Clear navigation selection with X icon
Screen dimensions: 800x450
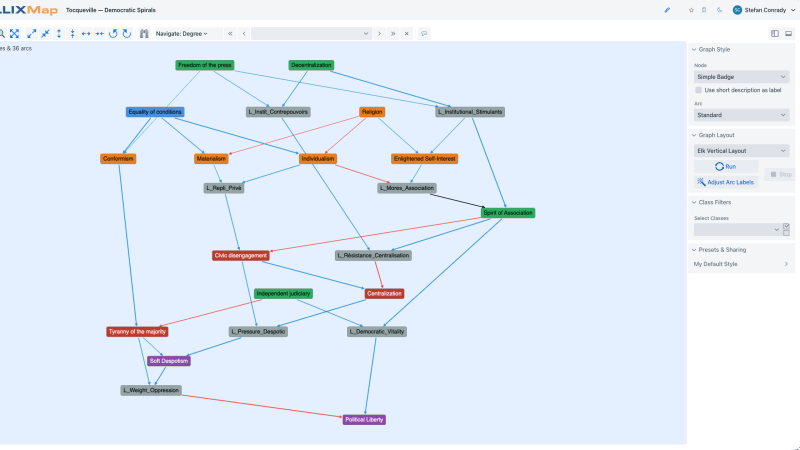pos(407,34)
